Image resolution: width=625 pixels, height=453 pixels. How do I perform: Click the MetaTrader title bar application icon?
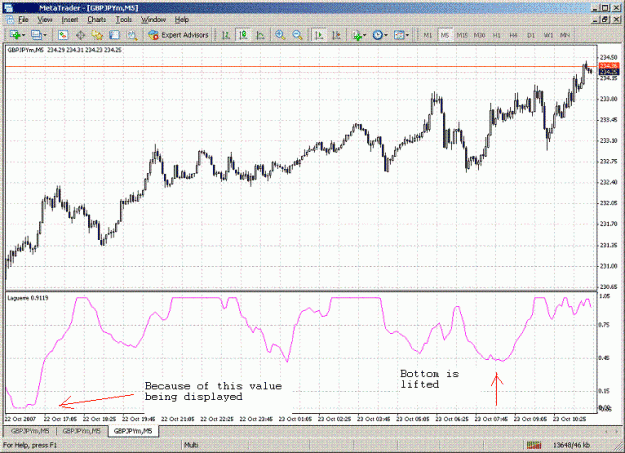8,7
